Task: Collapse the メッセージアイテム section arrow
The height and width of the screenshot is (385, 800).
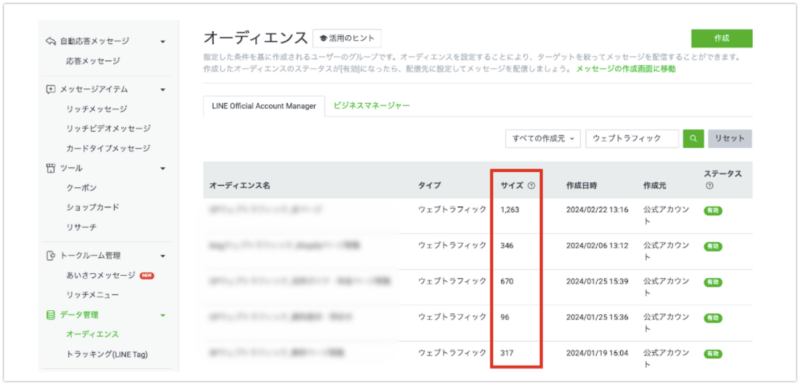Action: pyautogui.click(x=163, y=90)
